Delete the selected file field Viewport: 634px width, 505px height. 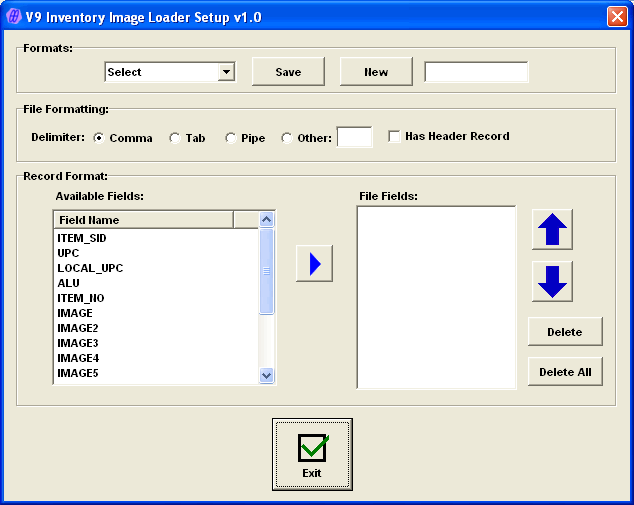click(x=565, y=332)
